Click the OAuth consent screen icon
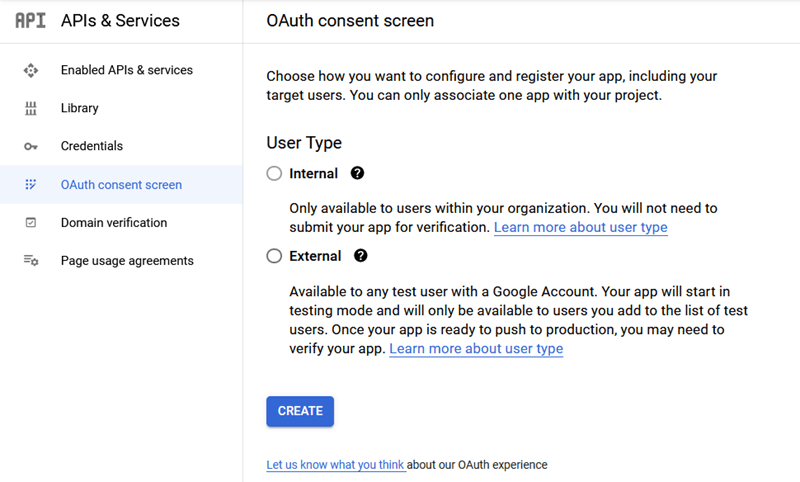The width and height of the screenshot is (800, 482). tap(31, 185)
